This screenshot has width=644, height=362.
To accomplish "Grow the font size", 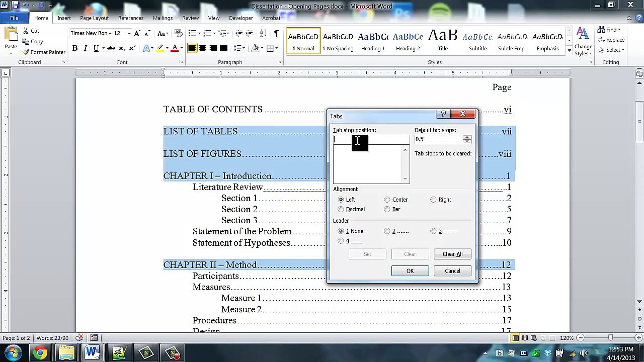I will click(x=137, y=33).
